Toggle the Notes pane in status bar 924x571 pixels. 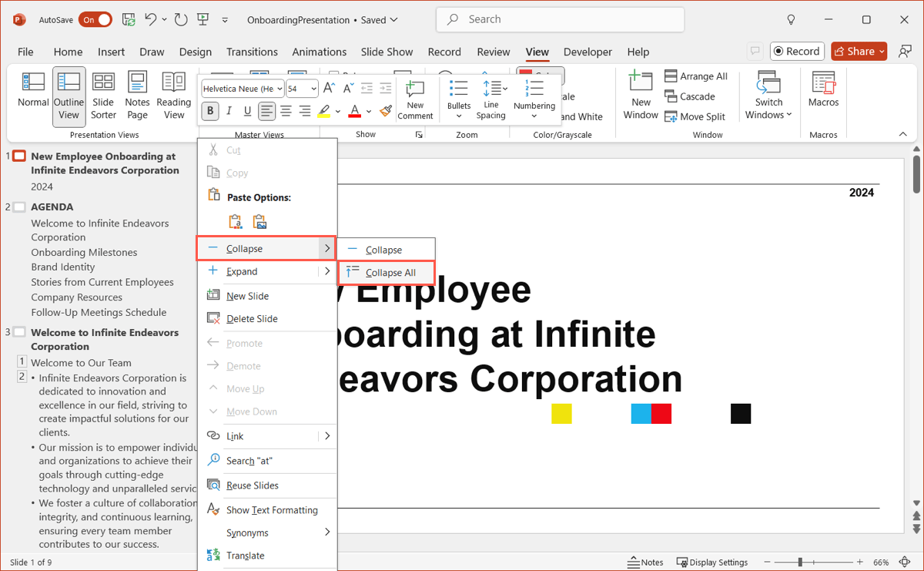coord(645,563)
